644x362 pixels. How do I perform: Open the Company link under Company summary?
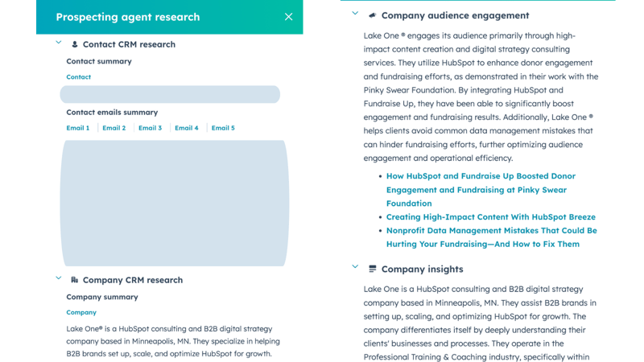[81, 312]
